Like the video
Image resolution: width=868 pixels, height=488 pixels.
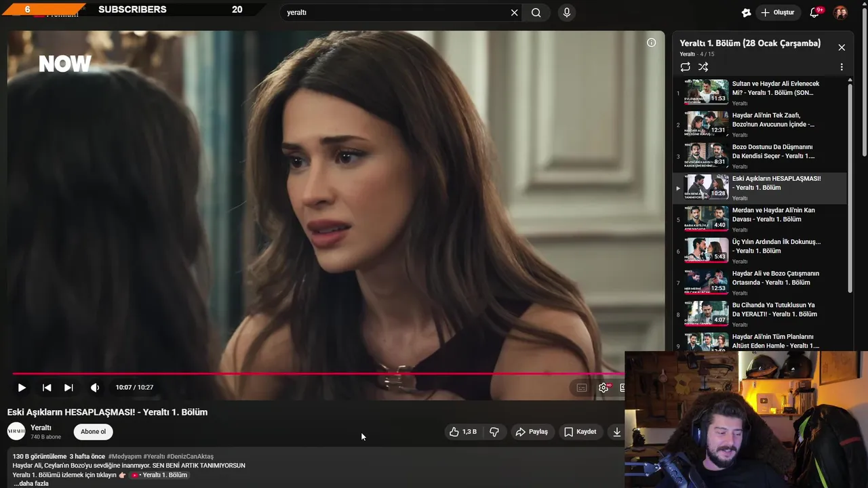pos(462,432)
